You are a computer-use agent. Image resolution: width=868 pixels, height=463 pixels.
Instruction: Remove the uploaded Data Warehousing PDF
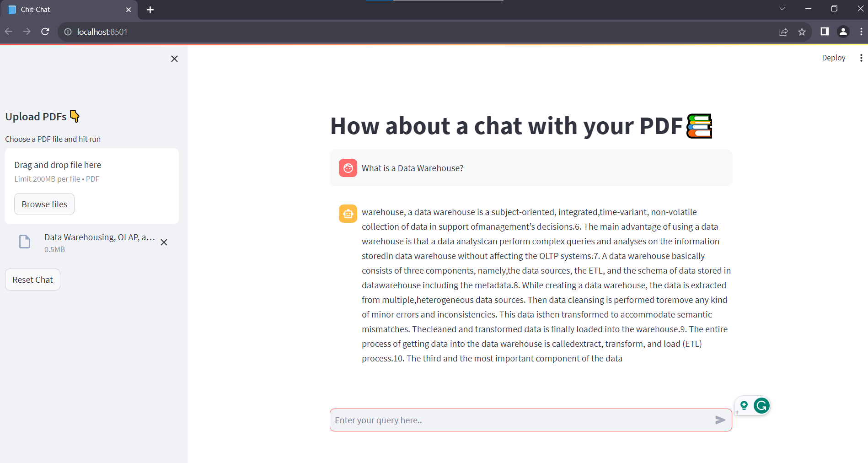(164, 242)
